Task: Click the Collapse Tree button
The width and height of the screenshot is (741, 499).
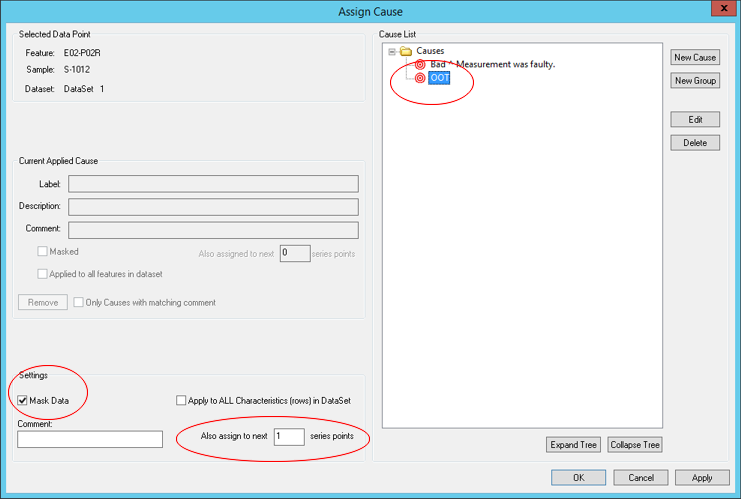Action: [x=634, y=445]
